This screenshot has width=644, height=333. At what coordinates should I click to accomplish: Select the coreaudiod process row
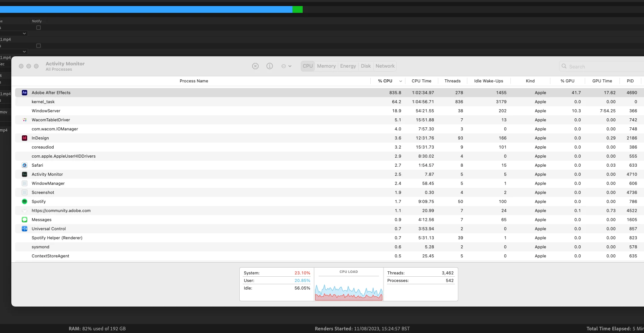click(x=330, y=147)
